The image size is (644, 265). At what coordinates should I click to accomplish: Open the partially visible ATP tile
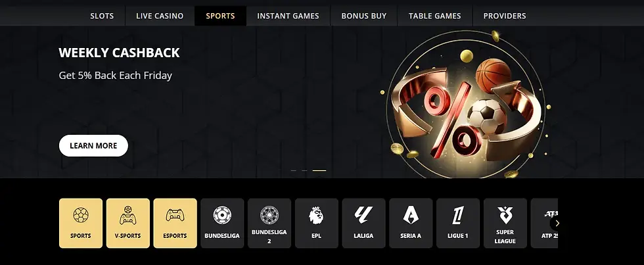(x=544, y=223)
